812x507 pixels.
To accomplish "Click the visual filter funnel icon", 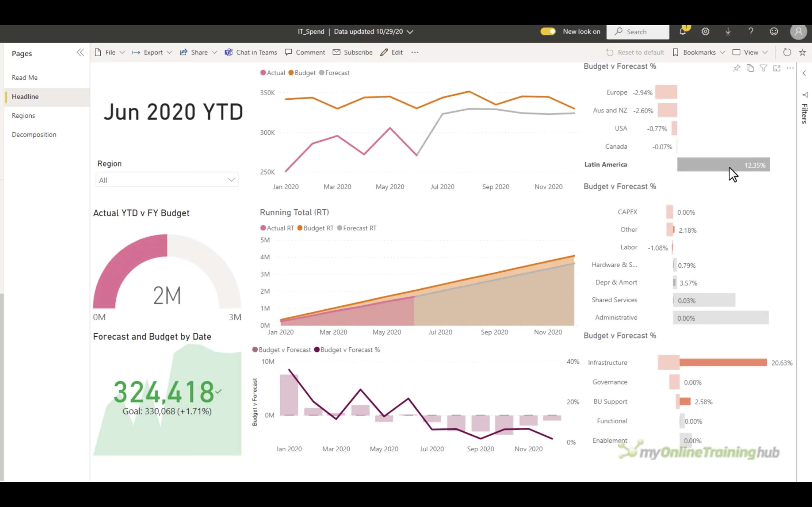I will point(763,68).
